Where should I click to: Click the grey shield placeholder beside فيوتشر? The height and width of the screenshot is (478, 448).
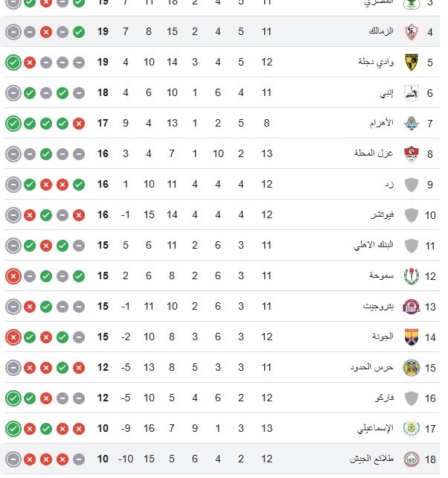410,215
